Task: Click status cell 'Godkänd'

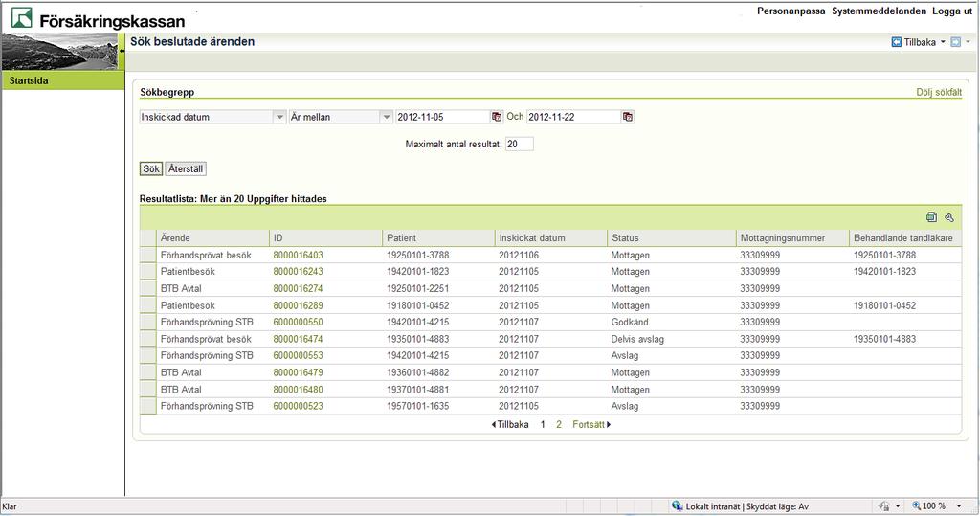Action: [630, 322]
